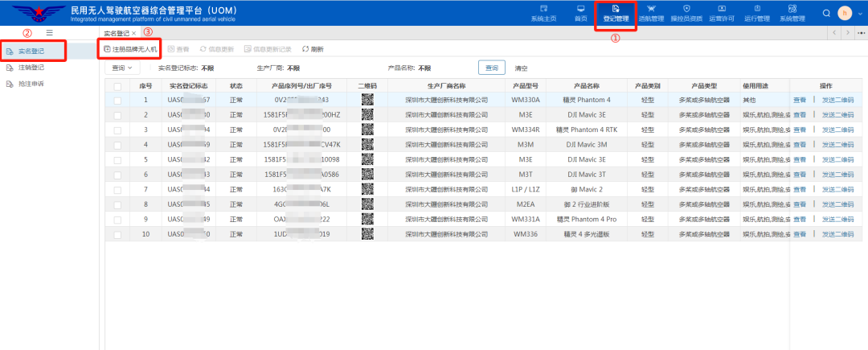The width and height of the screenshot is (868, 350).
Task: Open the 适航管理 drone icon menu
Action: (650, 14)
